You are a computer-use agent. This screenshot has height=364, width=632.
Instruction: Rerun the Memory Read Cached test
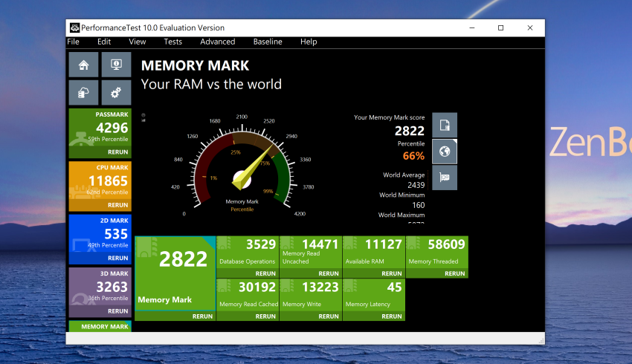[x=265, y=316]
